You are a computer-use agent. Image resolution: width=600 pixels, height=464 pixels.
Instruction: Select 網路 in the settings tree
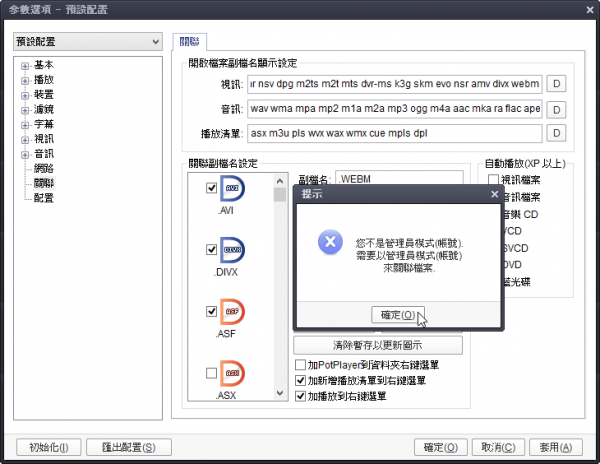pos(44,168)
